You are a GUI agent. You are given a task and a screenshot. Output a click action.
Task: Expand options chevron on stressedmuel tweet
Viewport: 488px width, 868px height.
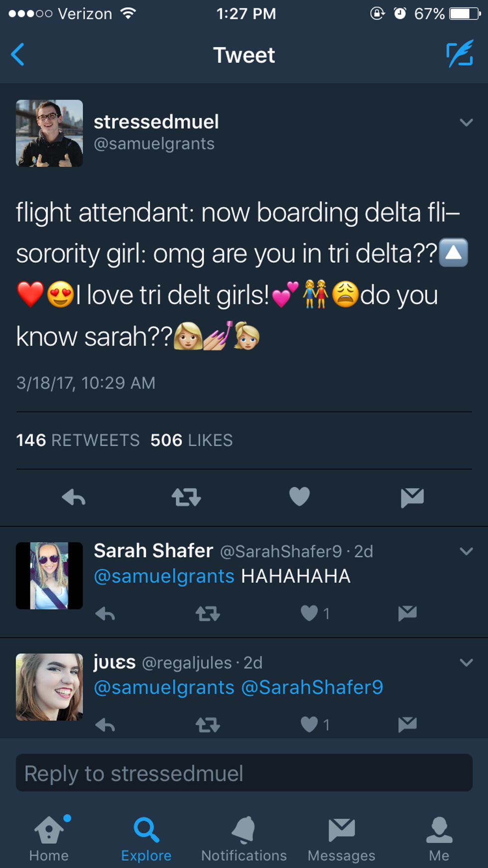pyautogui.click(x=466, y=122)
